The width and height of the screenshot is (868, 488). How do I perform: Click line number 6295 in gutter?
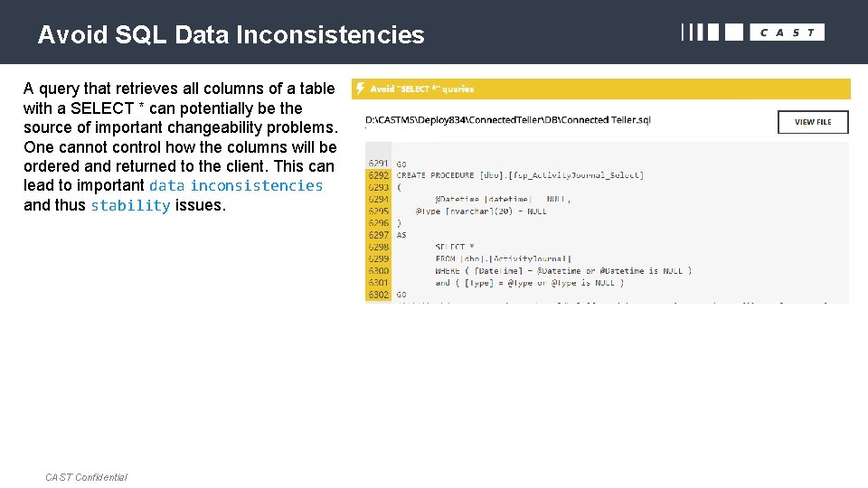[x=378, y=211]
